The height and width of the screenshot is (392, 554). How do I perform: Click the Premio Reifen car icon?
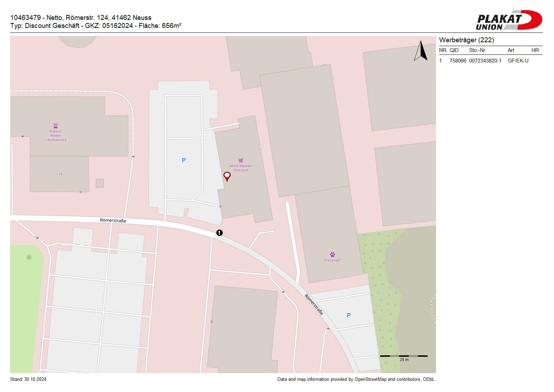click(x=56, y=126)
